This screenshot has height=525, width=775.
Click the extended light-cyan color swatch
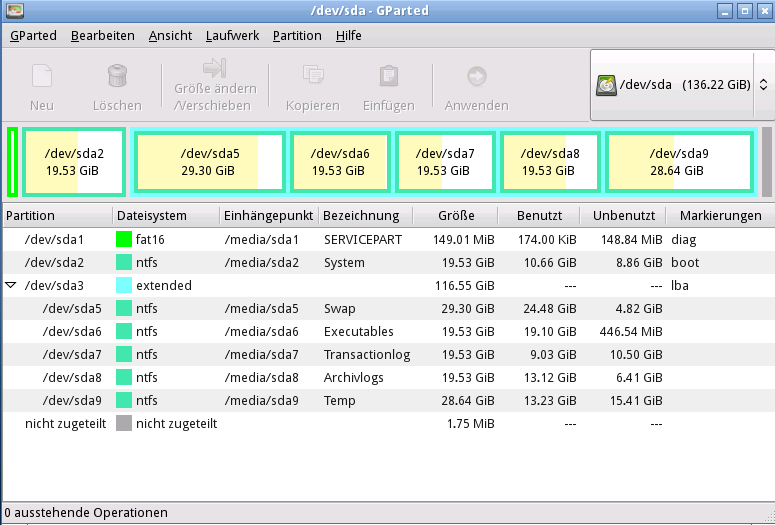[124, 285]
